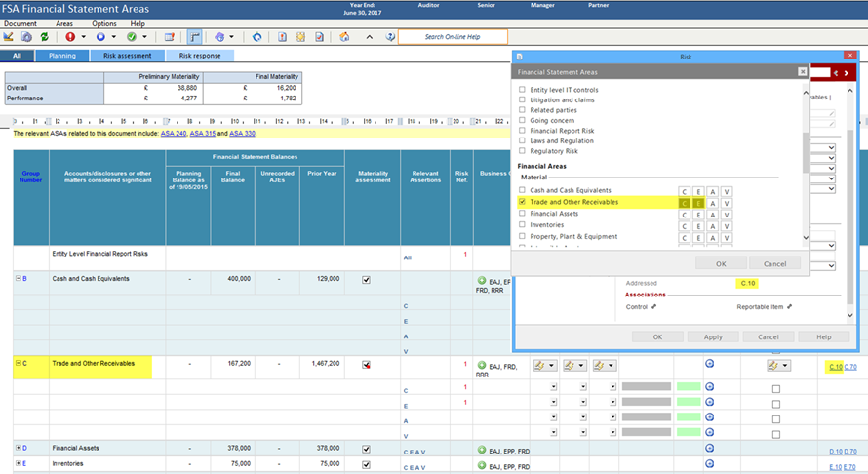Click the home icon in the toolbar
The width and height of the screenshot is (868, 474).
click(344, 36)
